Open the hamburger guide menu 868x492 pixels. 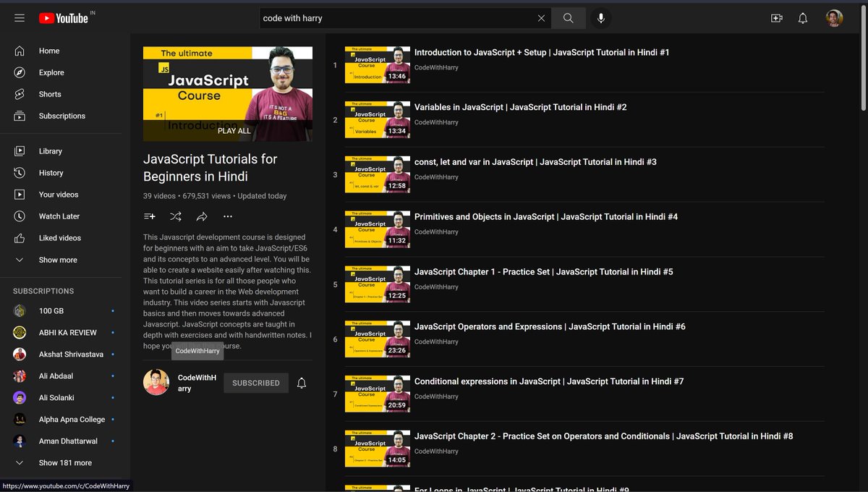coord(20,18)
